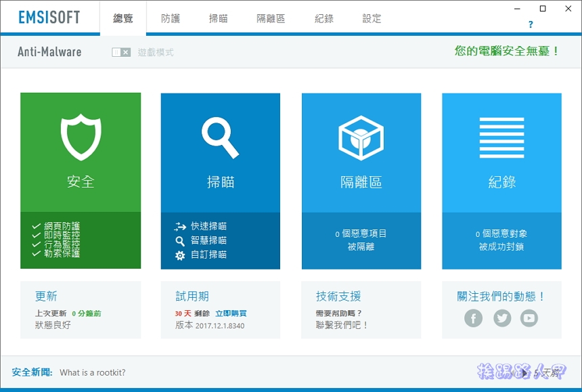582x392 pixels.
Task: Click the 需要幫助嗎？ text
Action: tap(339, 313)
